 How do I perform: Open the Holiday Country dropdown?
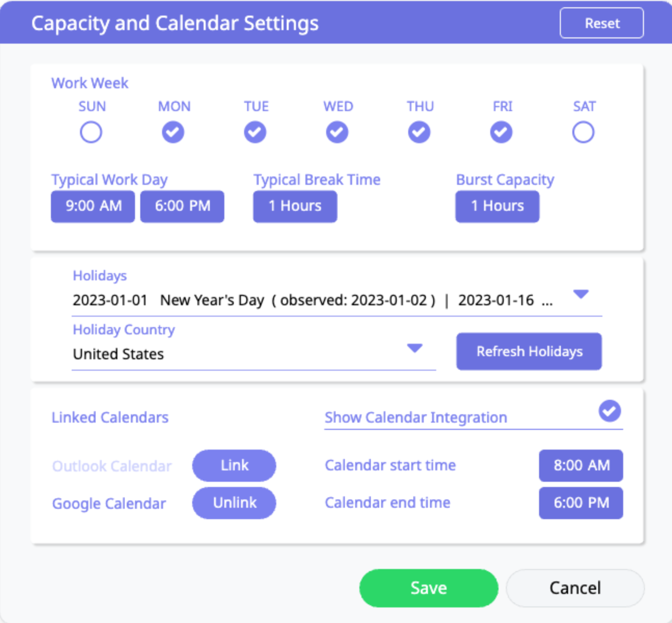click(414, 348)
